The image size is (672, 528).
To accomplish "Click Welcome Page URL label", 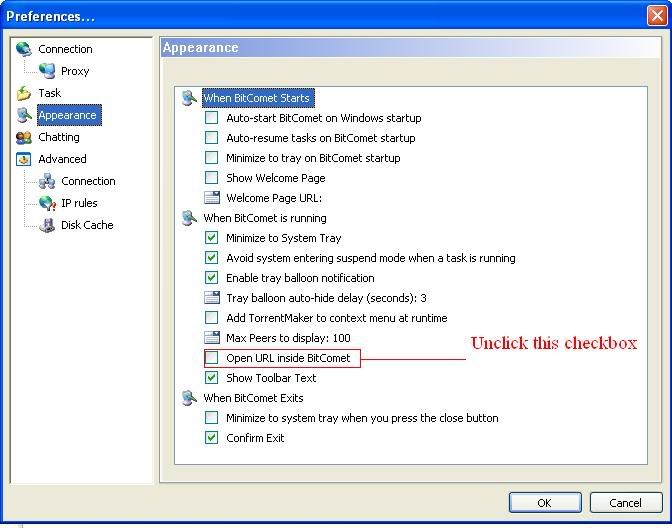I will [x=274, y=198].
